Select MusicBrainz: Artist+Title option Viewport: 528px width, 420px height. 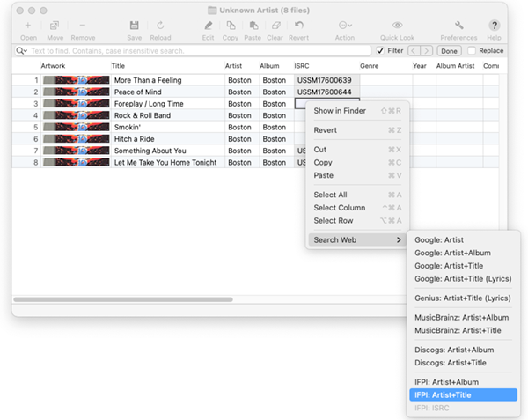[463, 330]
